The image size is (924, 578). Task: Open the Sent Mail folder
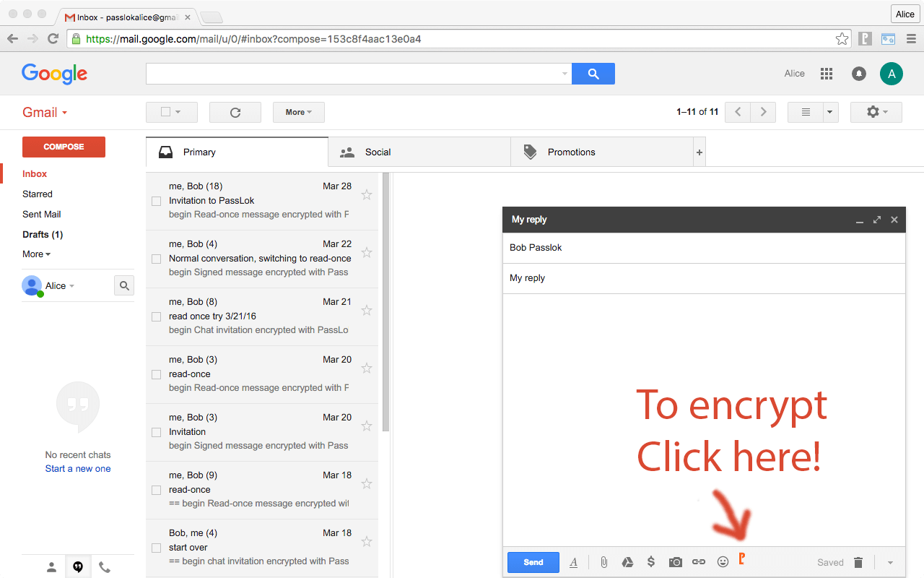42,215
